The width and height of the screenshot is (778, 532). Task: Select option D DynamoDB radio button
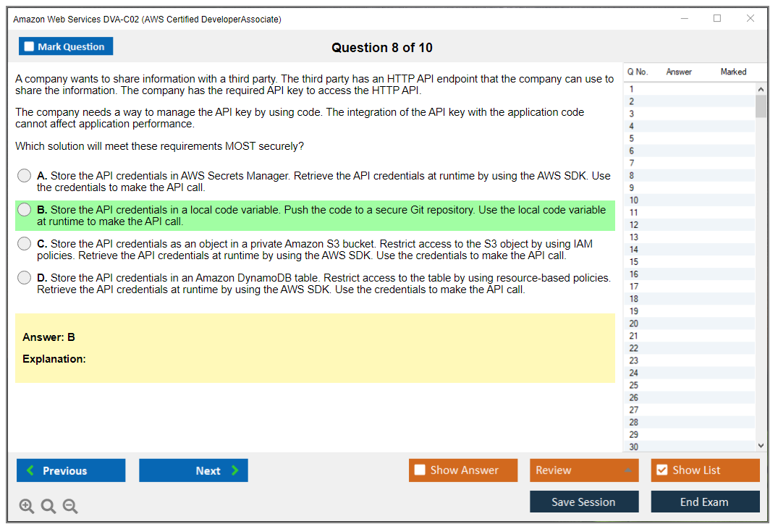pyautogui.click(x=25, y=278)
